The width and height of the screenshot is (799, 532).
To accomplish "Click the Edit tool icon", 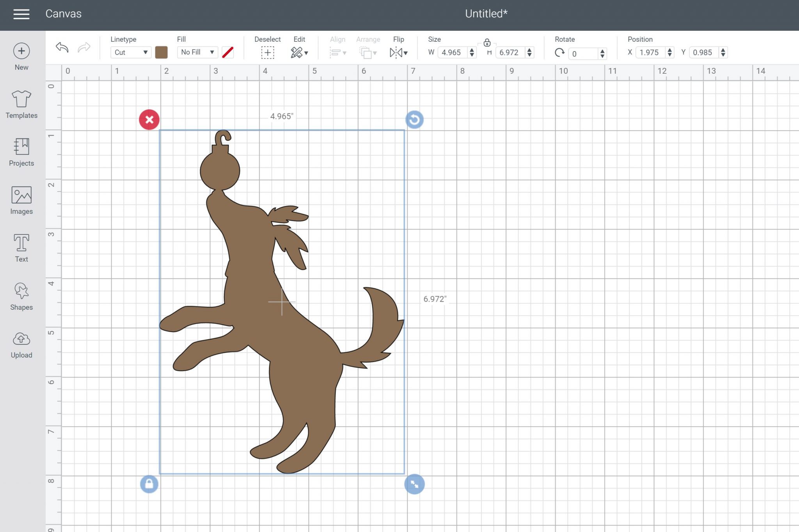I will click(297, 52).
